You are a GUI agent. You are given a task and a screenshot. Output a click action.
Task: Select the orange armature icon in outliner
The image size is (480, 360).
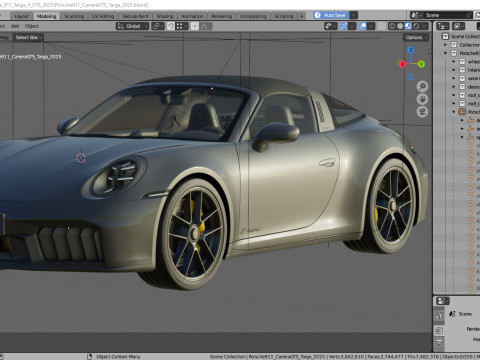point(462,112)
